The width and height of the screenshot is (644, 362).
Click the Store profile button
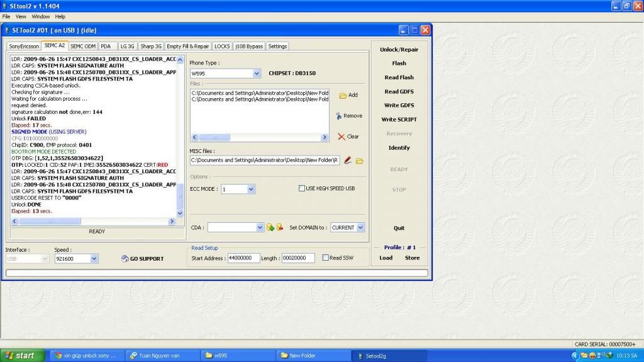pos(412,258)
